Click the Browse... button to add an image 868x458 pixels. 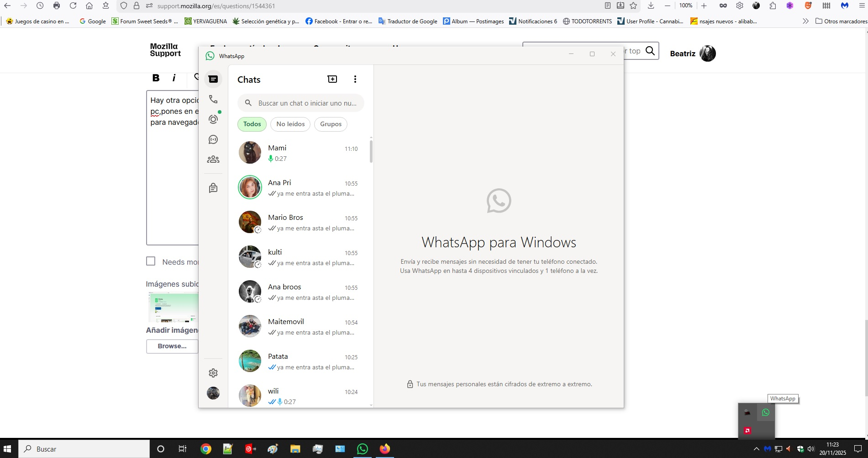coord(172,346)
